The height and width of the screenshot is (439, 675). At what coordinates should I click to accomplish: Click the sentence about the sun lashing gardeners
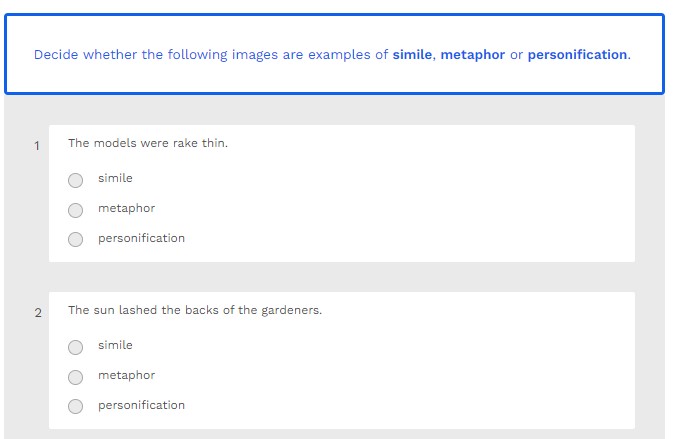coord(195,310)
